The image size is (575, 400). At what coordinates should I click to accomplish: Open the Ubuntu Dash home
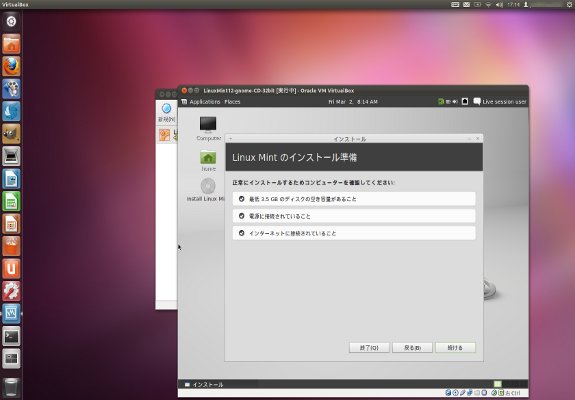[11, 21]
